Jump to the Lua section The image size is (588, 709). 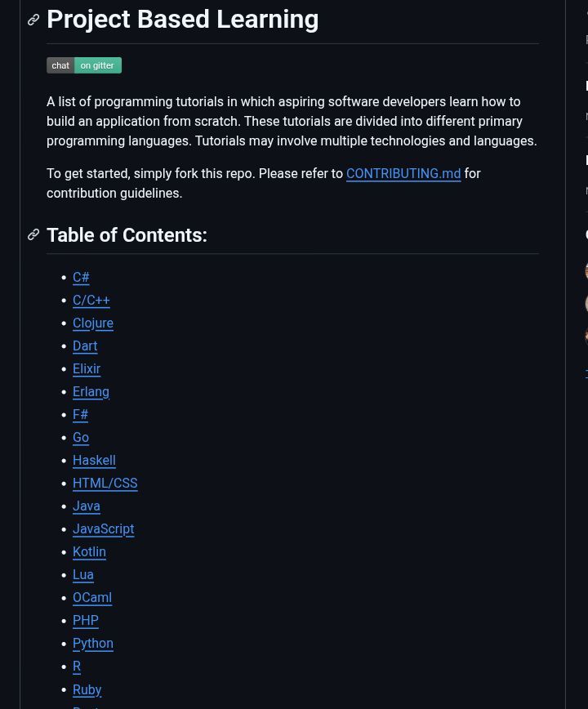(83, 575)
